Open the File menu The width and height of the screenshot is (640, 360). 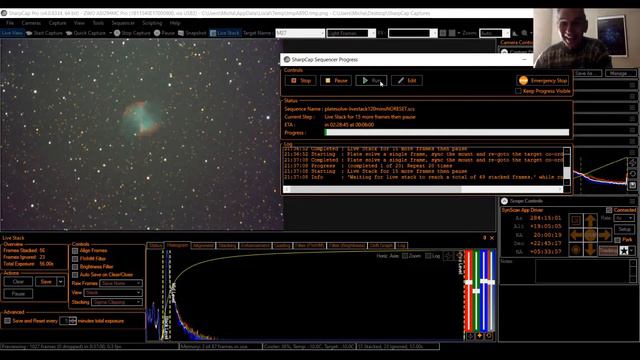pyautogui.click(x=10, y=23)
